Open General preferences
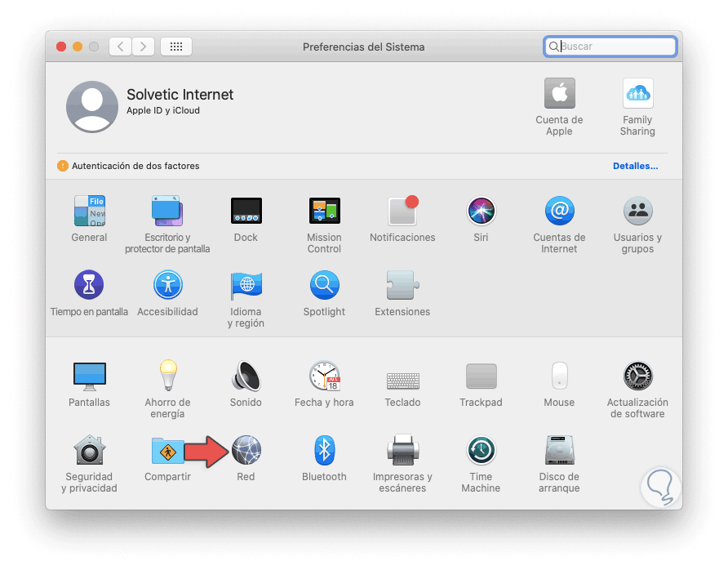The height and width of the screenshot is (570, 728). [90, 211]
